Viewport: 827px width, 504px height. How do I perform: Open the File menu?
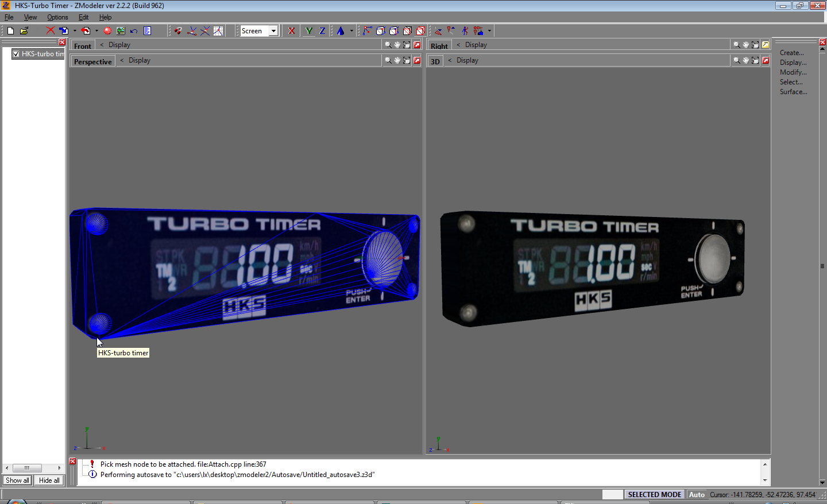pyautogui.click(x=9, y=17)
